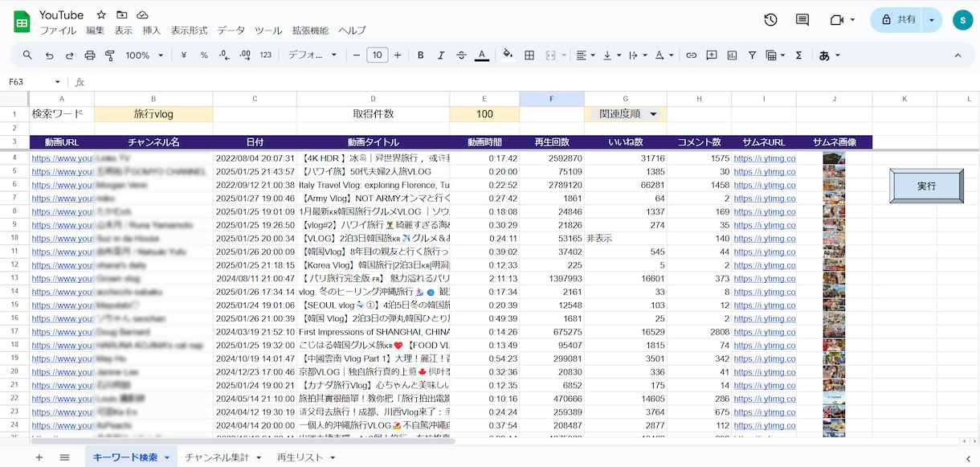Star the YouTube document
980x467 pixels.
[x=101, y=15]
